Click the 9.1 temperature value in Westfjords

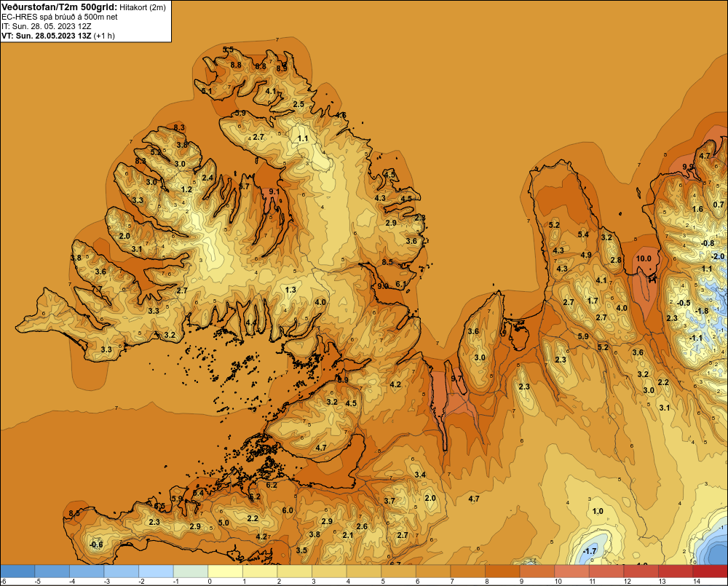tap(274, 191)
